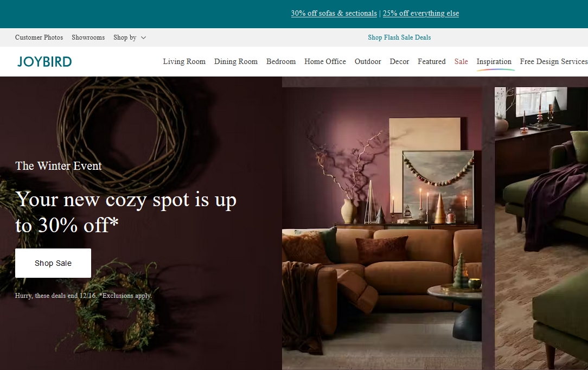This screenshot has height=370, width=588.
Task: Select Bedroom navigation item
Action: (281, 61)
